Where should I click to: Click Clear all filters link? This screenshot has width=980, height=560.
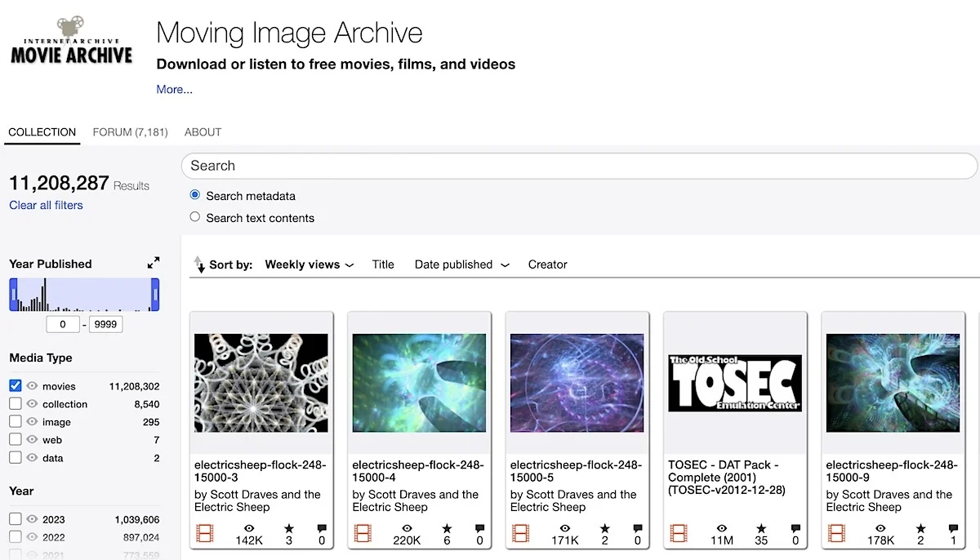46,205
